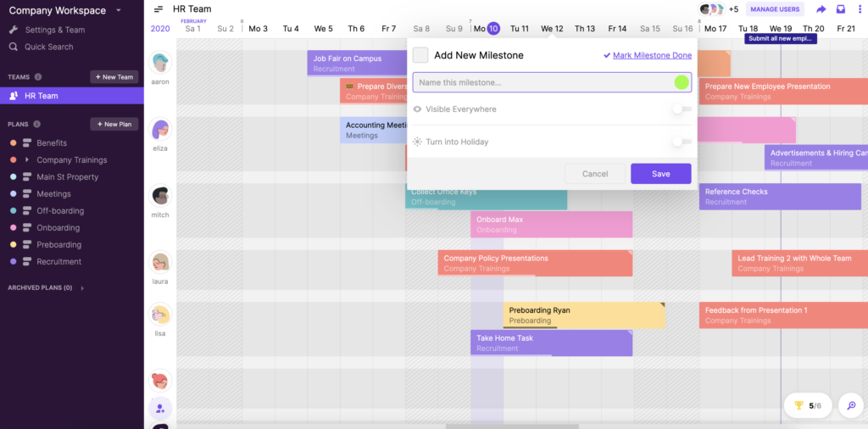Open the hamburger menu next to HR Team
868x429 pixels.
click(x=159, y=9)
